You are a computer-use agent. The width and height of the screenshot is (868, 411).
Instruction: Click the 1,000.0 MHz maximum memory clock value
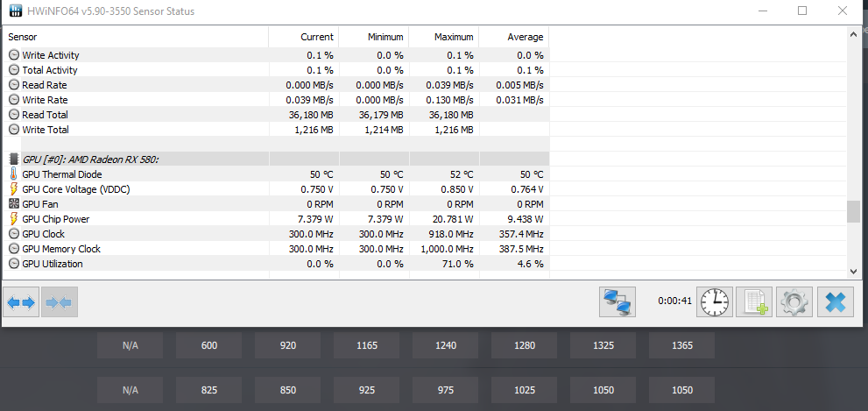[x=446, y=249]
